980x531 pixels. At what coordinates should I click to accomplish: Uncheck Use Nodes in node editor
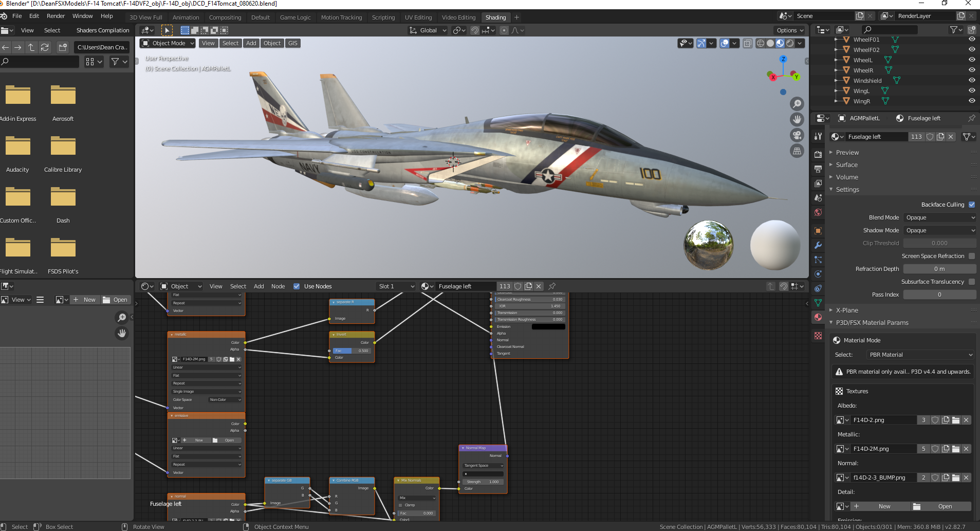(297, 286)
